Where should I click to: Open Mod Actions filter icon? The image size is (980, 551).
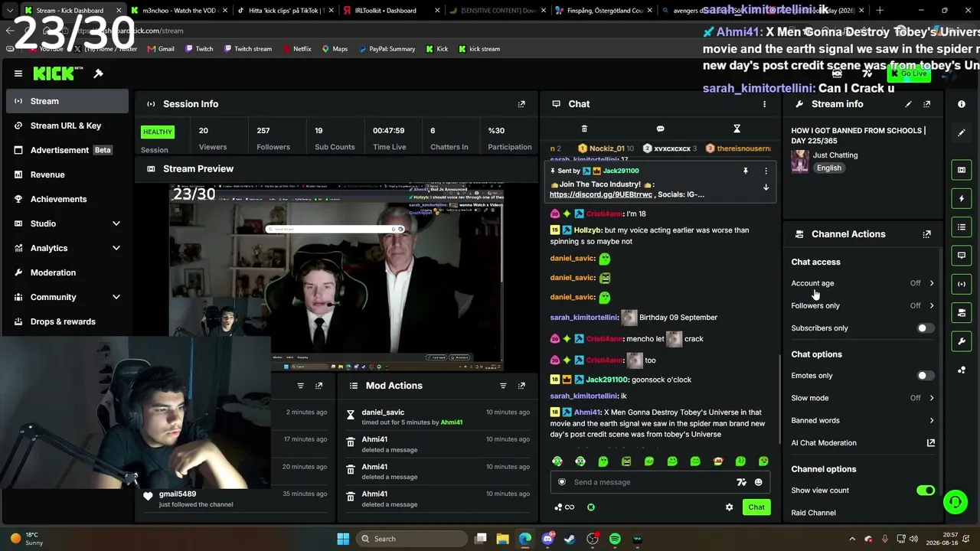point(503,386)
